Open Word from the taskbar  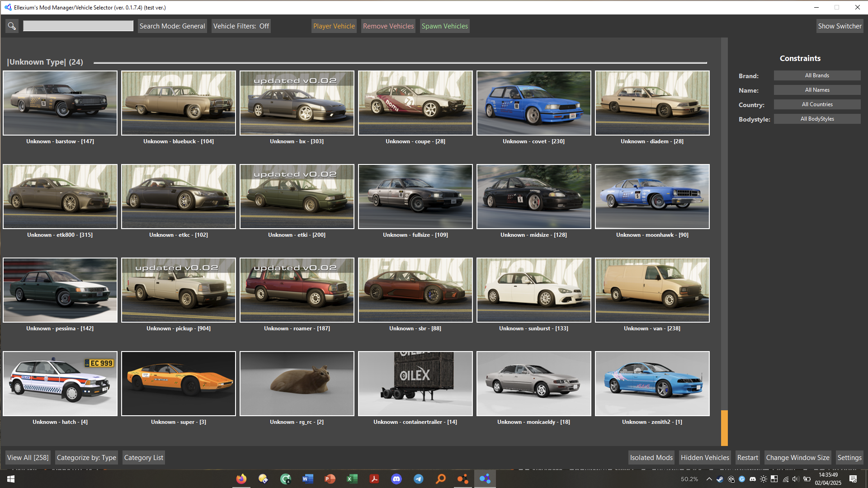(308, 479)
